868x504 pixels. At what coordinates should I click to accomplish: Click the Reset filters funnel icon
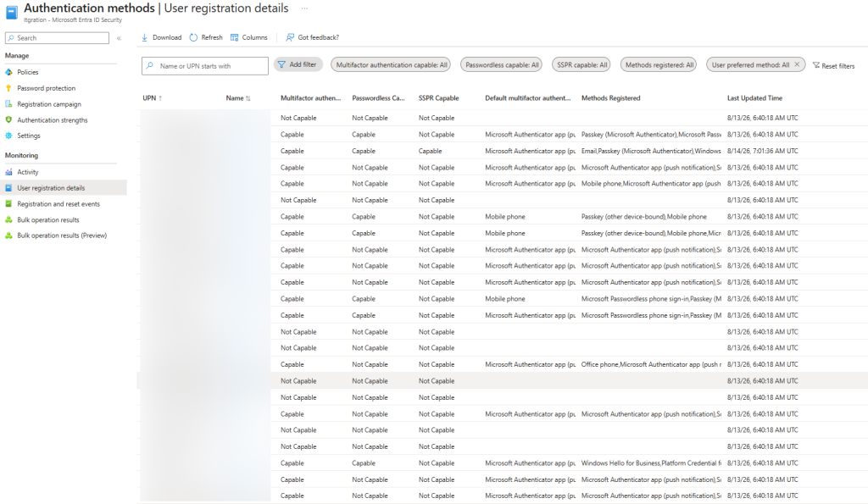coord(816,65)
